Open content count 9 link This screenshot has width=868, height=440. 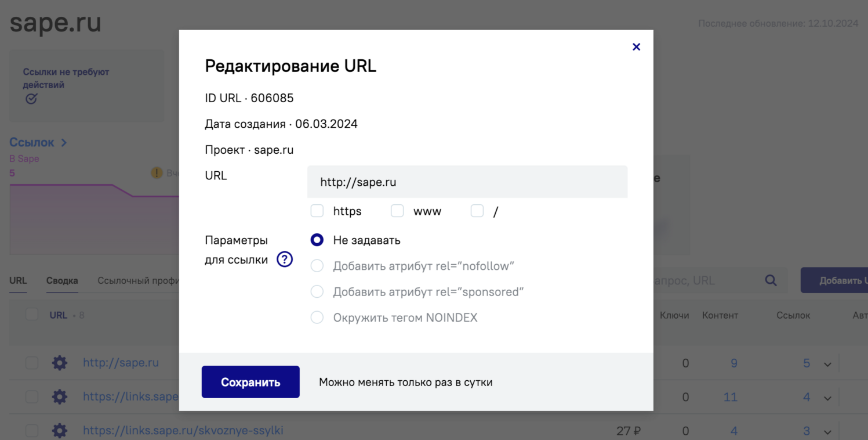click(x=734, y=363)
